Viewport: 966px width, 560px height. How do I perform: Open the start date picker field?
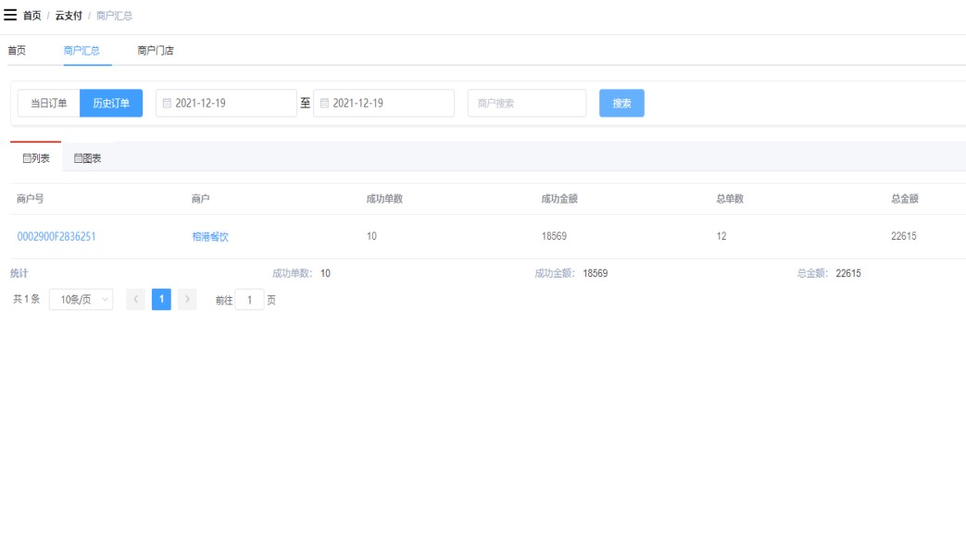tap(232, 104)
